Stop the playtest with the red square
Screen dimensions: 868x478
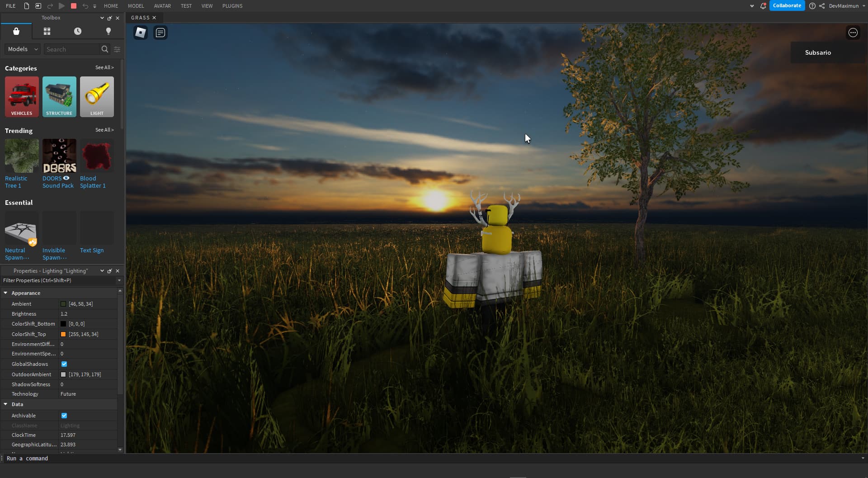[x=73, y=6]
